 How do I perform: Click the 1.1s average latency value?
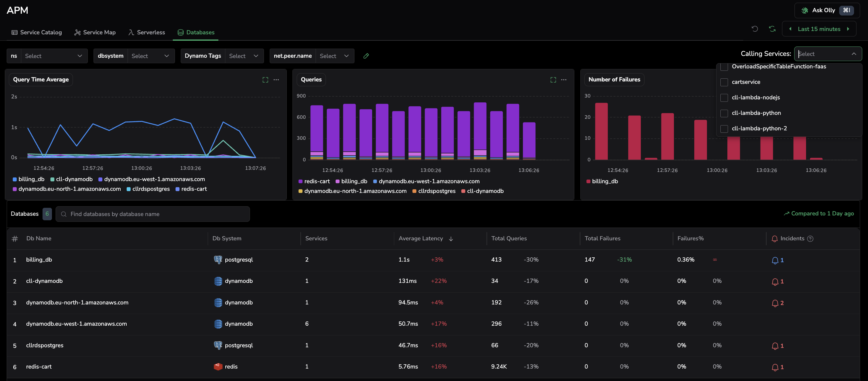tap(404, 259)
